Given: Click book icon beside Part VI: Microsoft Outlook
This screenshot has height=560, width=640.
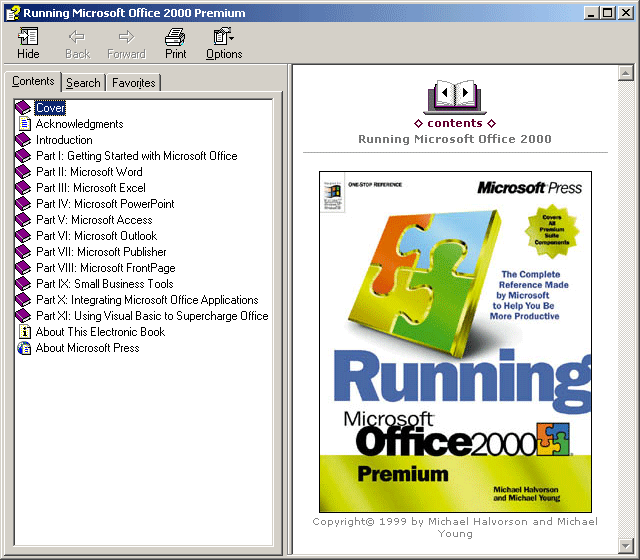Looking at the screenshot, I should [x=23, y=236].
